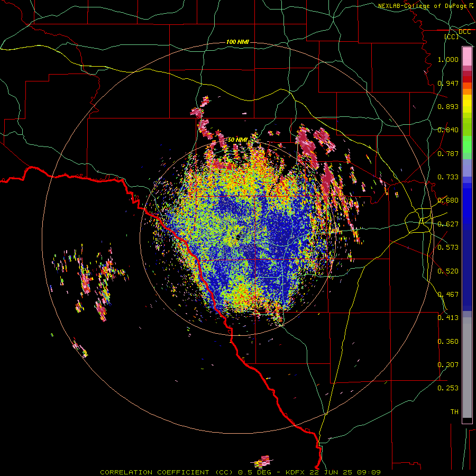This screenshot has height=476, width=476.
Task: Click the DCC product label
Action: point(465,32)
